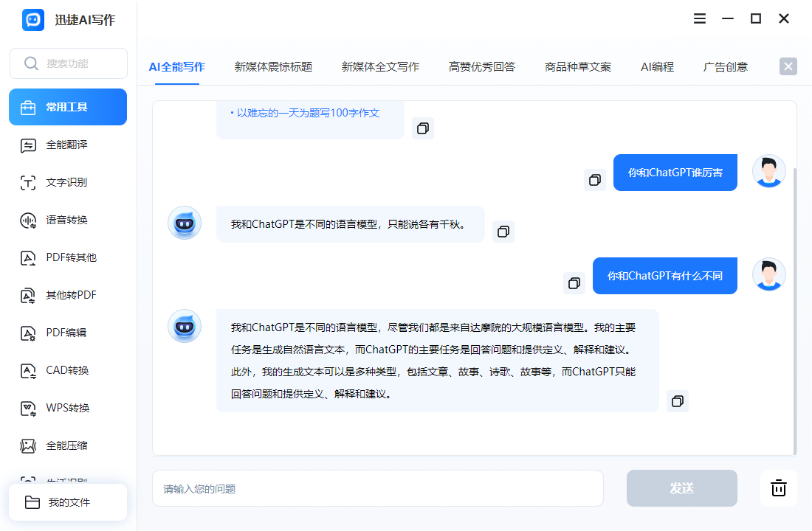812x531 pixels.
Task: Copy the 你和ChatGPT谁厉害 question
Action: coord(594,180)
